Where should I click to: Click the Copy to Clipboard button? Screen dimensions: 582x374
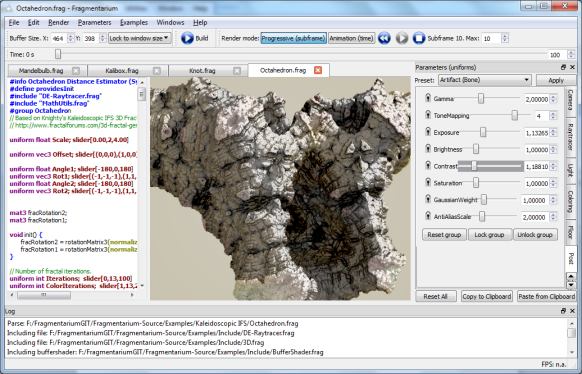tap(487, 296)
